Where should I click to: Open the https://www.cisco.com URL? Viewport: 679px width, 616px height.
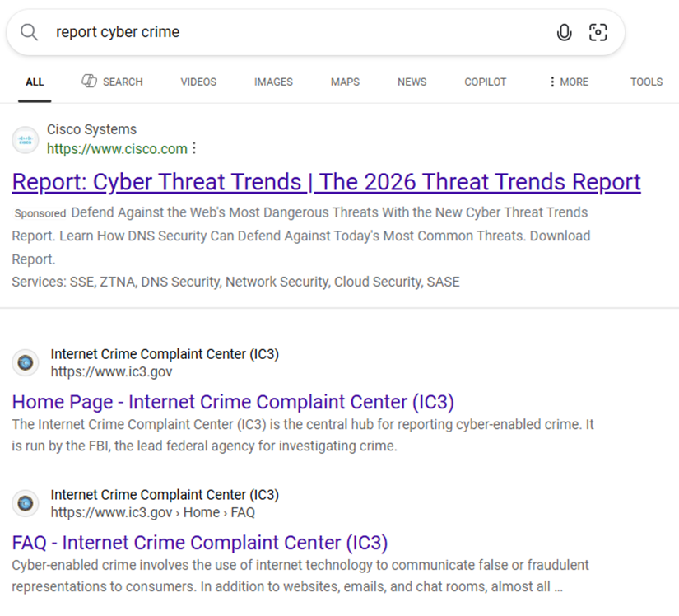(117, 148)
